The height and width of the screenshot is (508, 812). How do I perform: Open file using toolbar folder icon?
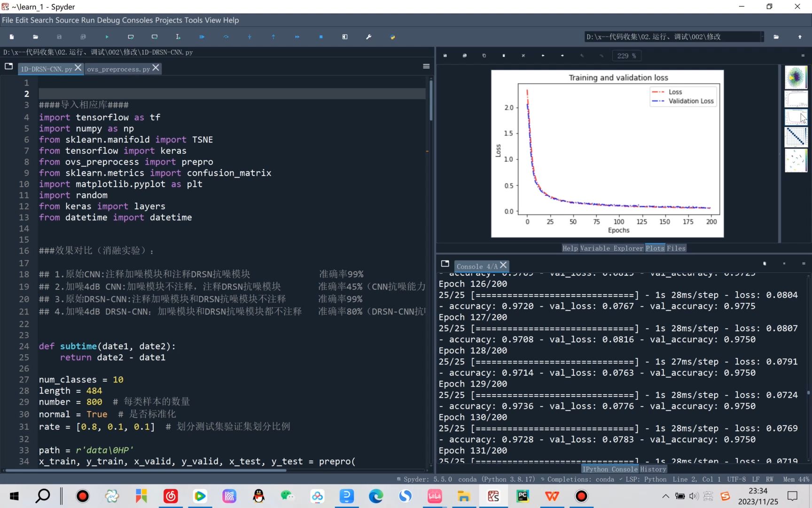tap(36, 37)
